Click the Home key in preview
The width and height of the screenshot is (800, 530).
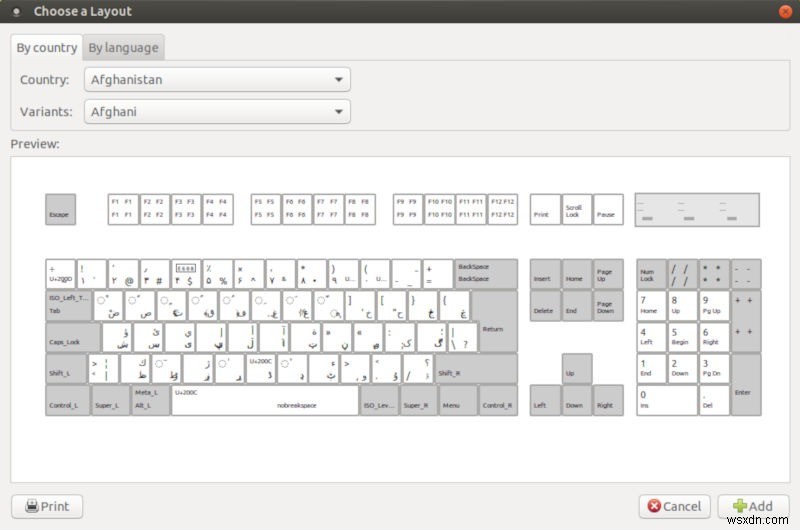(577, 274)
